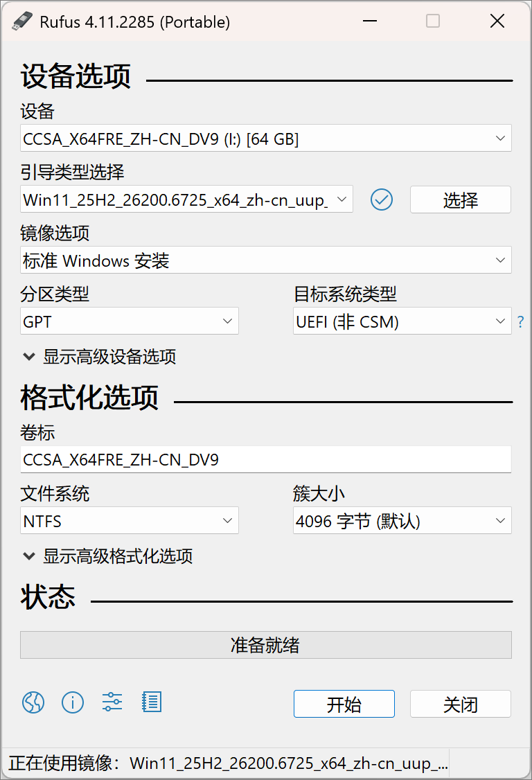
Task: Open the UEFI target system dropdown
Action: pos(402,321)
